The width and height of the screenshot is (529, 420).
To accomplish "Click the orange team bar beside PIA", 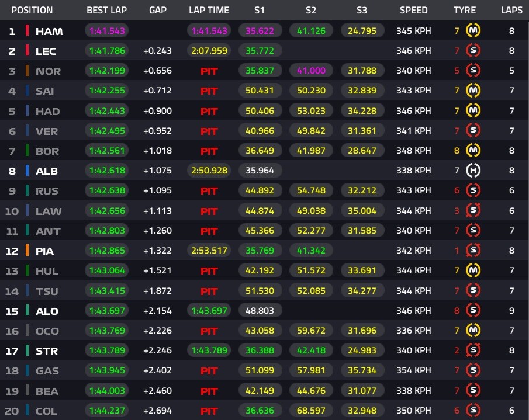I will (x=27, y=251).
